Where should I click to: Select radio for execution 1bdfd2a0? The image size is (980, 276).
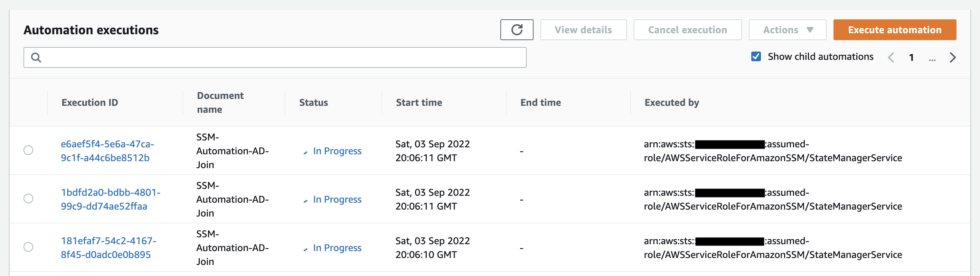coord(29,199)
